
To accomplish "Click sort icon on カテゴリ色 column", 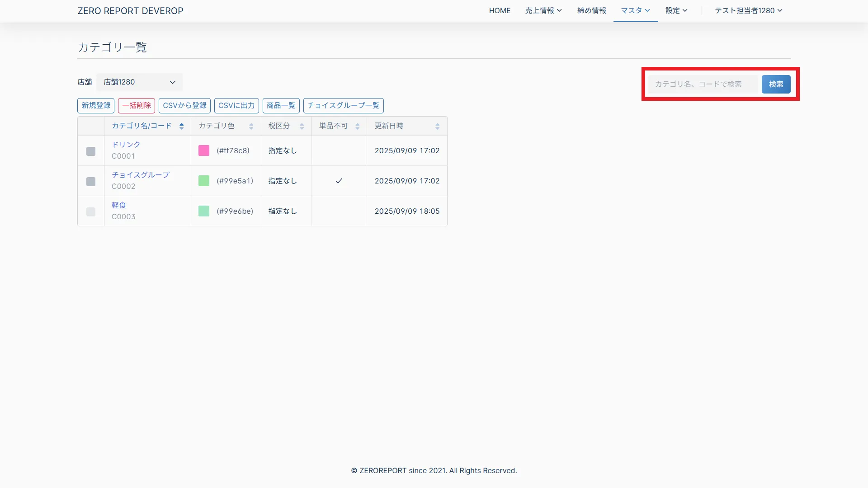I will pos(251,127).
